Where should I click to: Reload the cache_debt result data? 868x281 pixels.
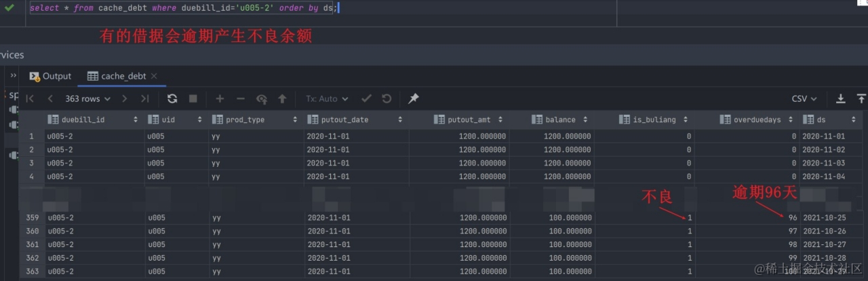pyautogui.click(x=172, y=98)
